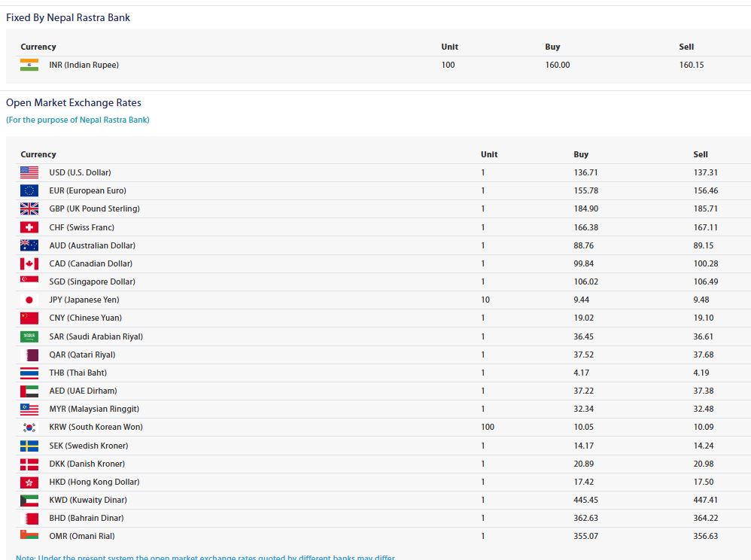Click the US flag icon beside USD
Image resolution: width=751 pixels, height=560 pixels.
(x=29, y=172)
